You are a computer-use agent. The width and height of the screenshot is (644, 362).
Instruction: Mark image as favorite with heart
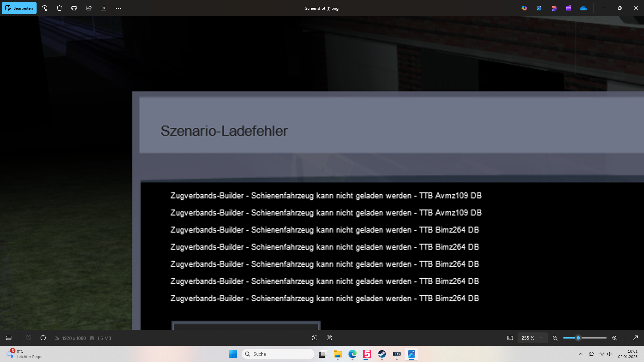[x=29, y=338]
